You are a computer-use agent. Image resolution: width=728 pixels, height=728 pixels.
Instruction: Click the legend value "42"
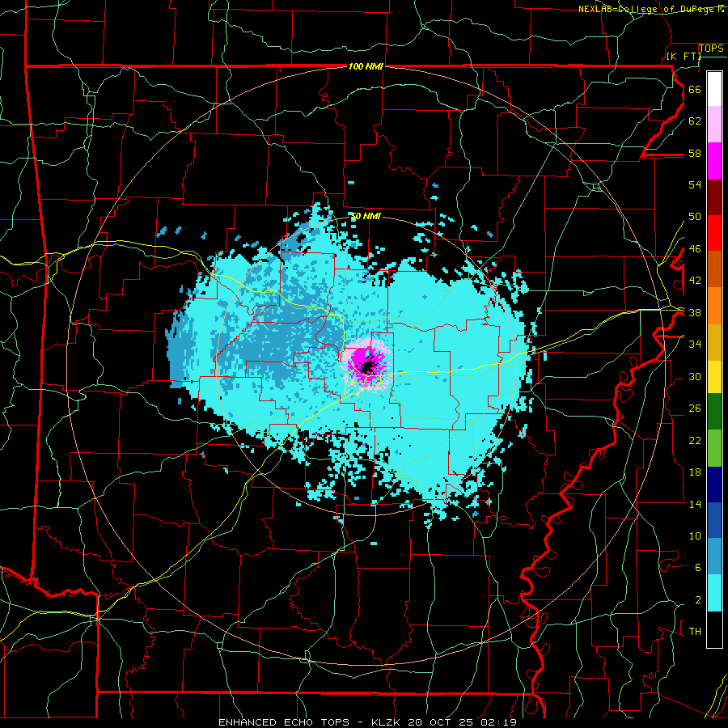[695, 281]
